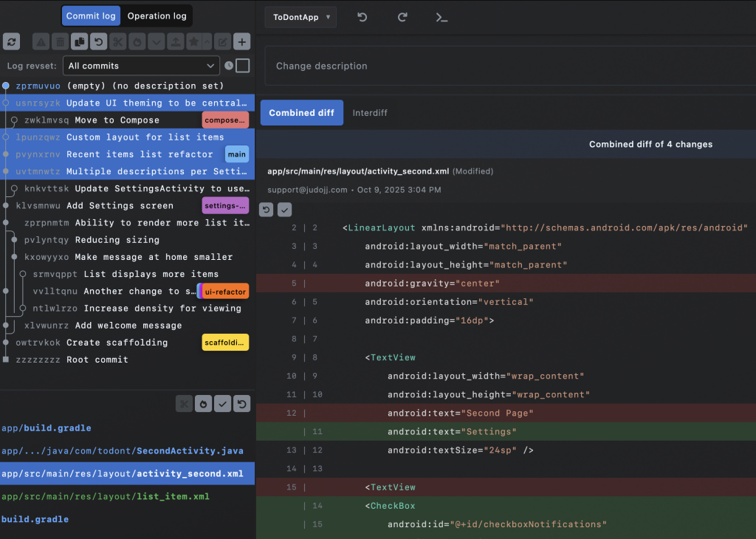Expand the Log revset All commits dropdown

pyautogui.click(x=140, y=66)
